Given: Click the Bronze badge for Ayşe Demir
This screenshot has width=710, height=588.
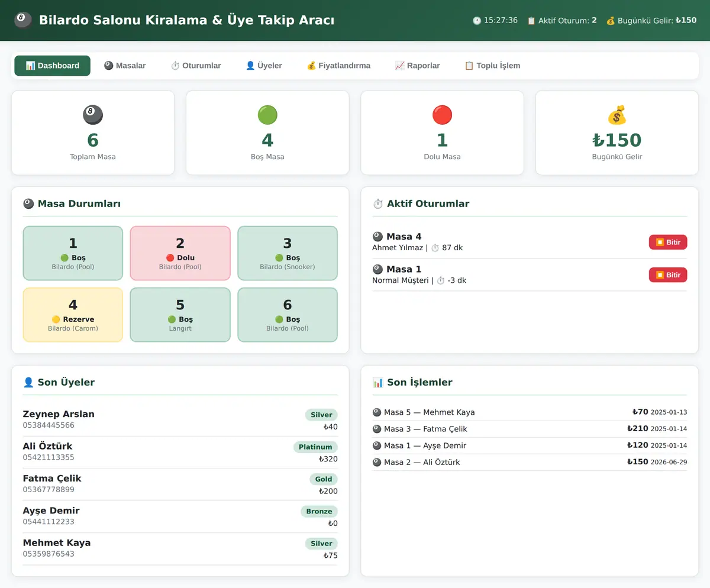Looking at the screenshot, I should click(x=319, y=511).
